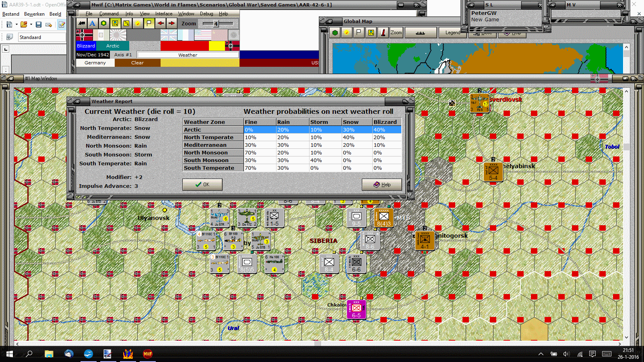Screen dimensions: 644x362
Task: Click the Weather phase field
Action: [x=188, y=55]
